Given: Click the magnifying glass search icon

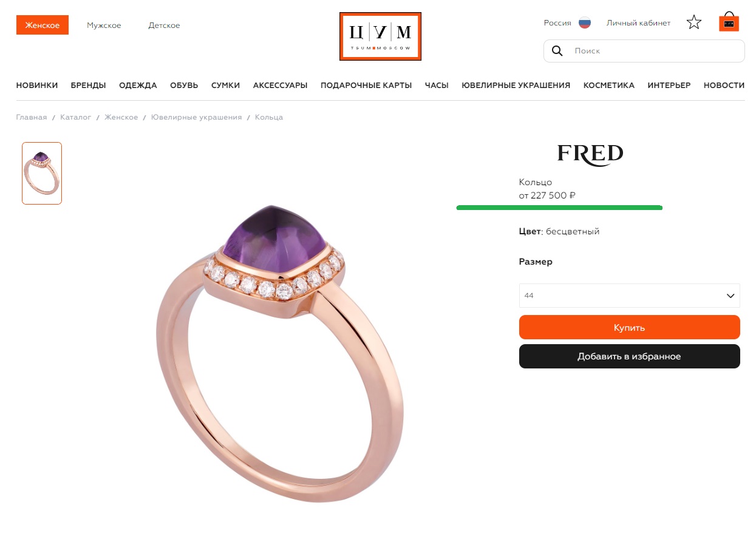Looking at the screenshot, I should [557, 51].
